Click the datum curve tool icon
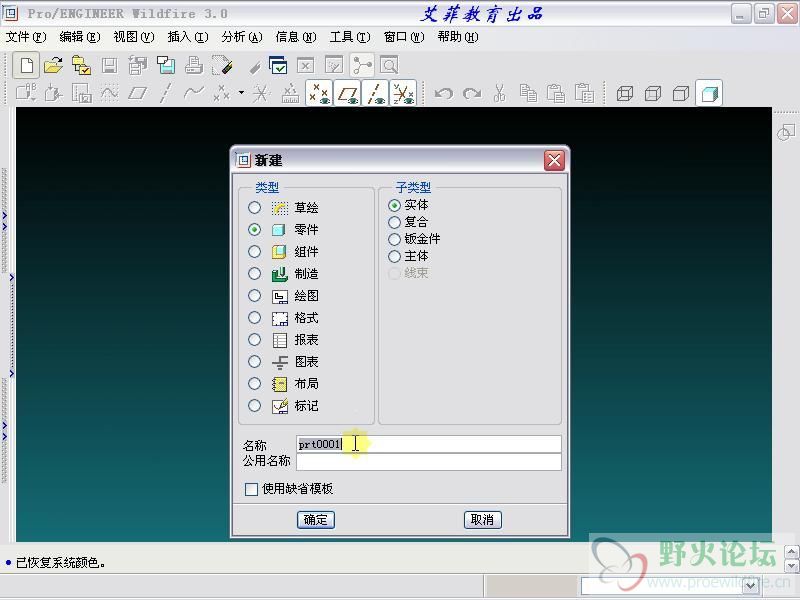Viewport: 800px width, 600px height. (194, 93)
